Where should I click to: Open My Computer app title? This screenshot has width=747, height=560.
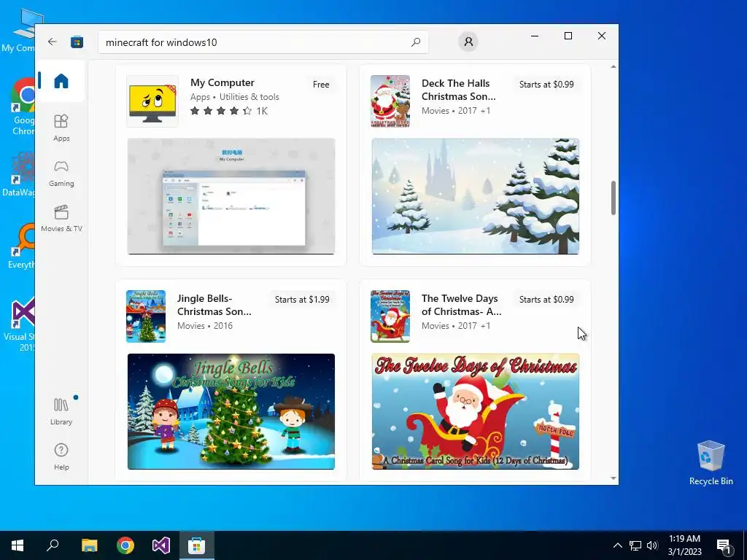[222, 83]
